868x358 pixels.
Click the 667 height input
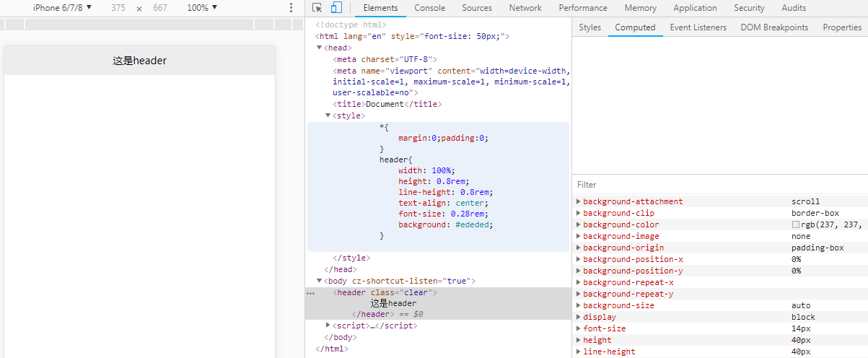[160, 8]
